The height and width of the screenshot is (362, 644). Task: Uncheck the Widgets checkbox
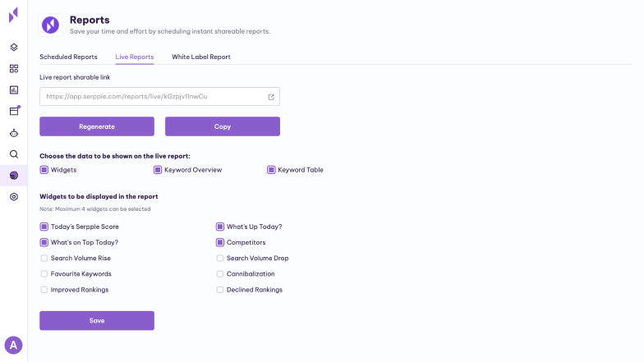pyautogui.click(x=44, y=170)
